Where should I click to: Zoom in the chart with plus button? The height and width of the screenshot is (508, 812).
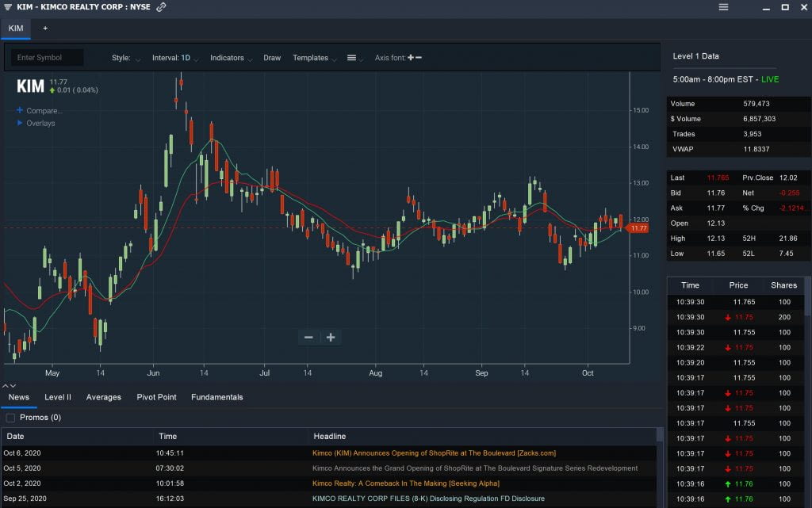pyautogui.click(x=331, y=338)
